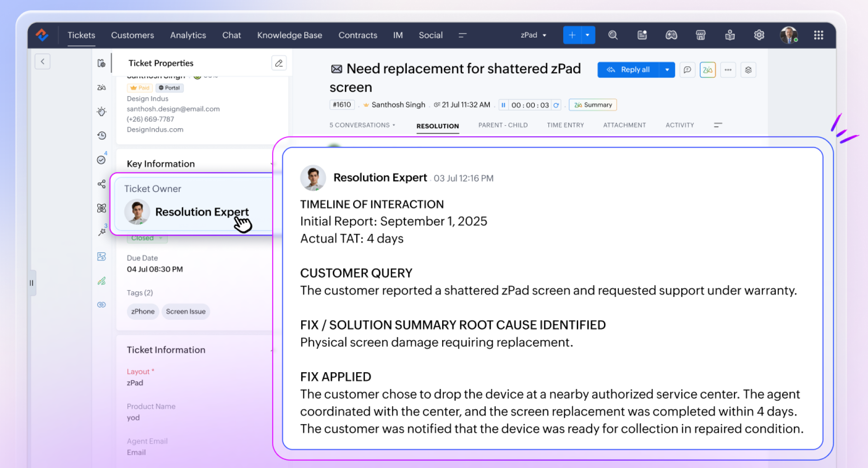
Task: Click the Reply all button
Action: click(628, 70)
